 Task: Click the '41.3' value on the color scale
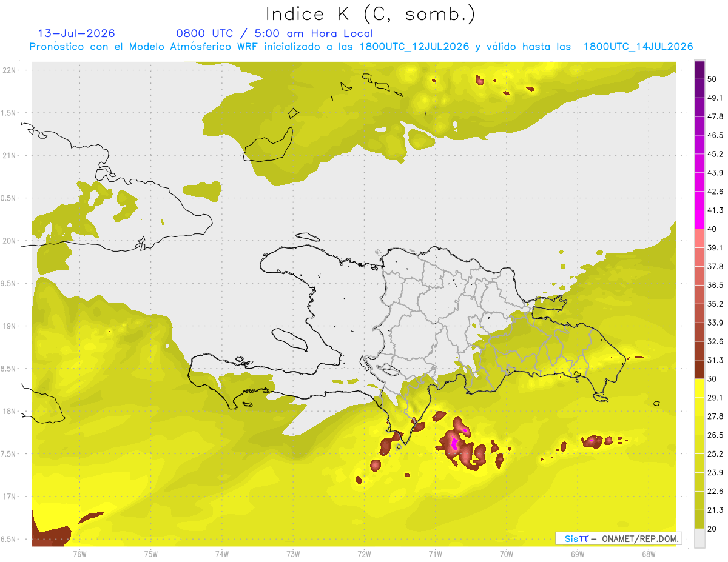(x=715, y=210)
